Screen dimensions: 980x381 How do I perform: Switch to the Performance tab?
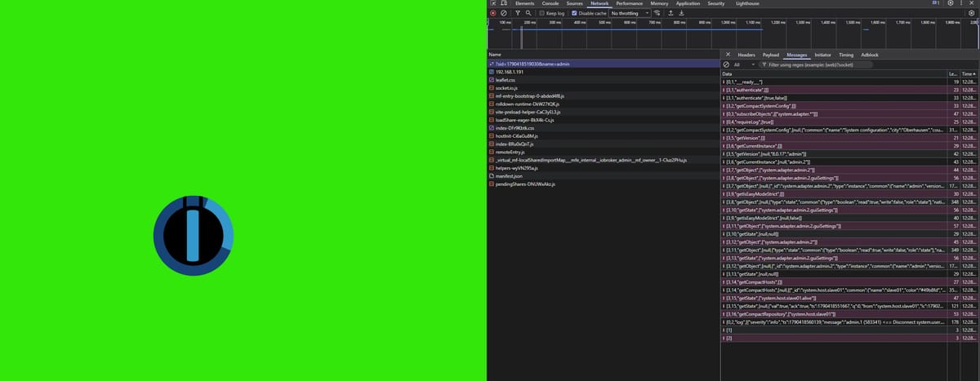[x=629, y=3]
